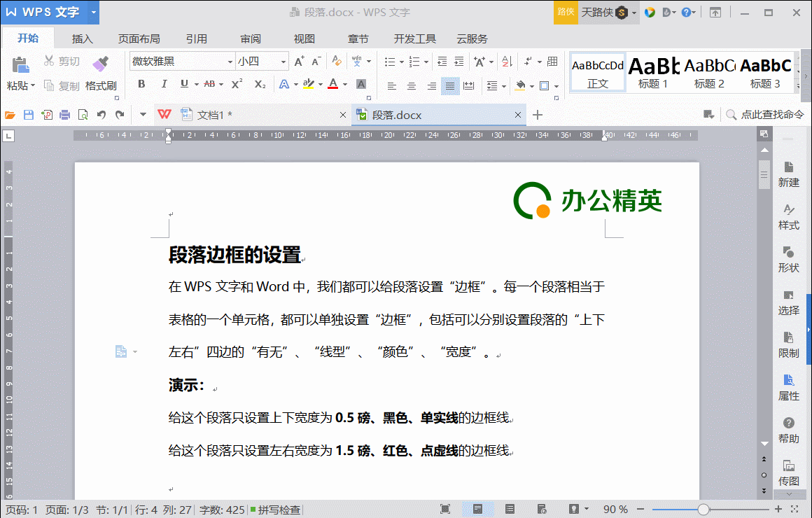Click the Cut (剪切) scissors button
This screenshot has height=518, width=812.
(x=62, y=61)
